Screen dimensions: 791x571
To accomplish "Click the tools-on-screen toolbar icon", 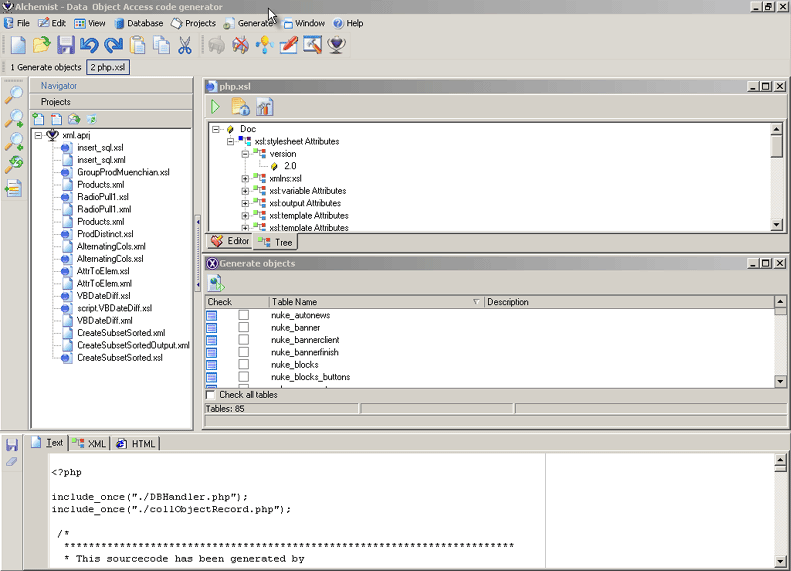I will (312, 45).
